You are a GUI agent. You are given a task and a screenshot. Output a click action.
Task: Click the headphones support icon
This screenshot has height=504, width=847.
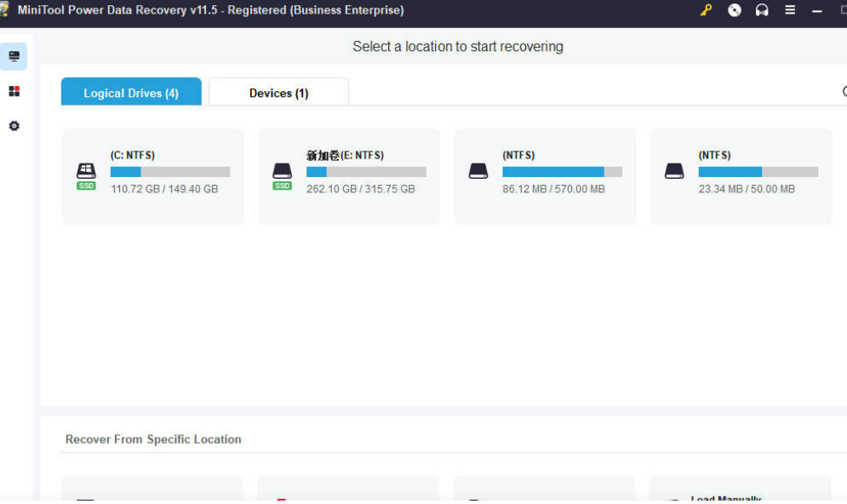coord(762,10)
